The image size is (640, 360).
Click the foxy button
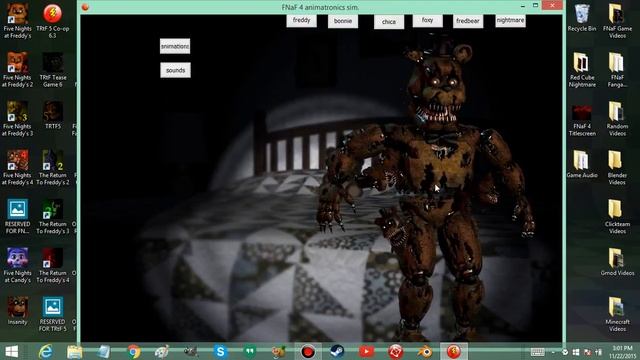(x=427, y=20)
